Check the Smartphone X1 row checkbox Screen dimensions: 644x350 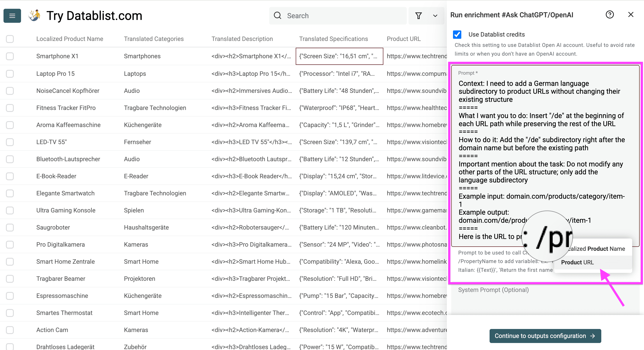10,56
